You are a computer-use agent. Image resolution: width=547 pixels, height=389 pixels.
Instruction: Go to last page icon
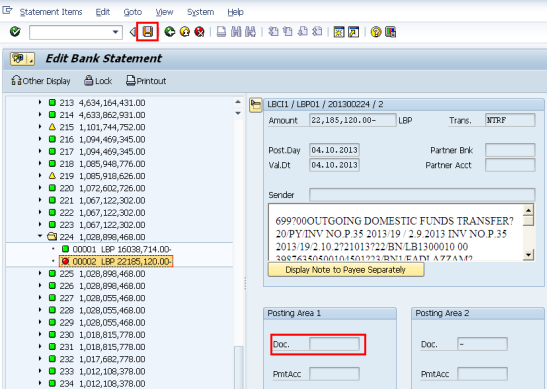click(317, 32)
